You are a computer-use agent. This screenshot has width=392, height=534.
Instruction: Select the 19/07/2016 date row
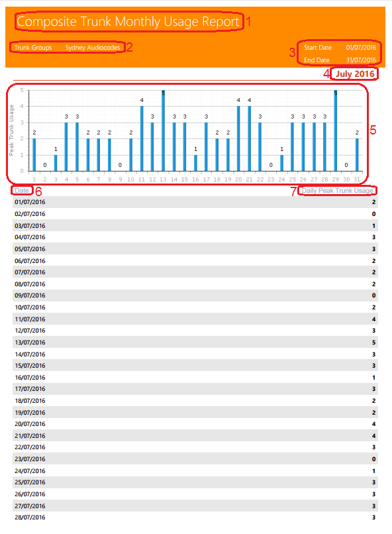195,412
